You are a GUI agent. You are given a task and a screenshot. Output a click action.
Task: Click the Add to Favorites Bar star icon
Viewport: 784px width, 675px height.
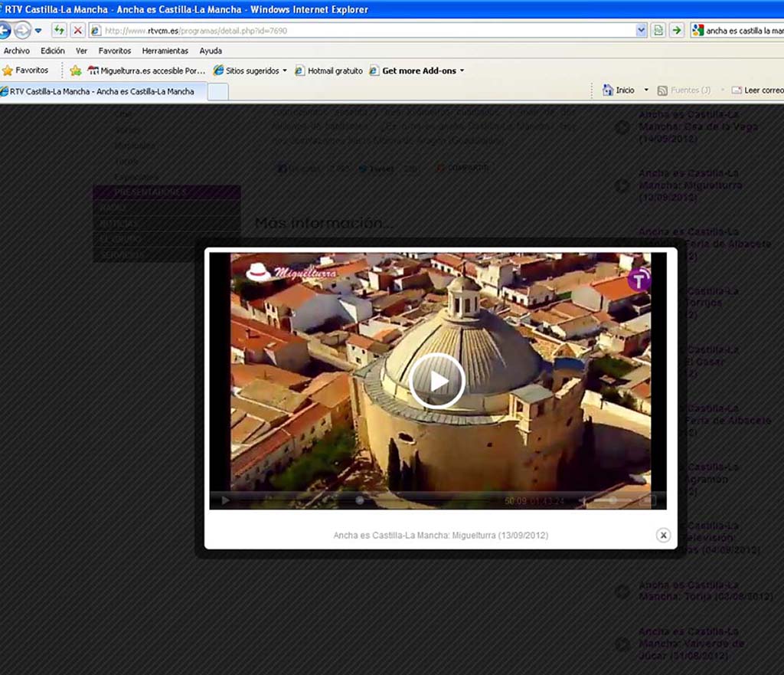(75, 70)
